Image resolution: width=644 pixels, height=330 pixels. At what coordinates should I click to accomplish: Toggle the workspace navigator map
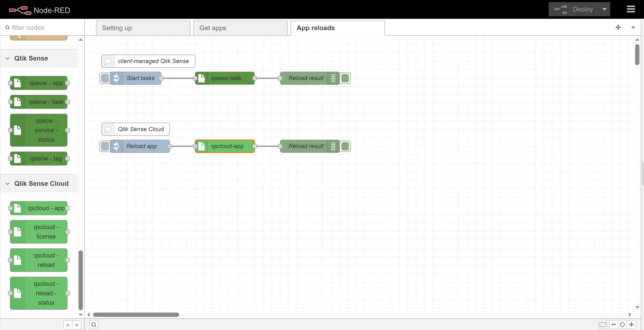pyautogui.click(x=603, y=325)
